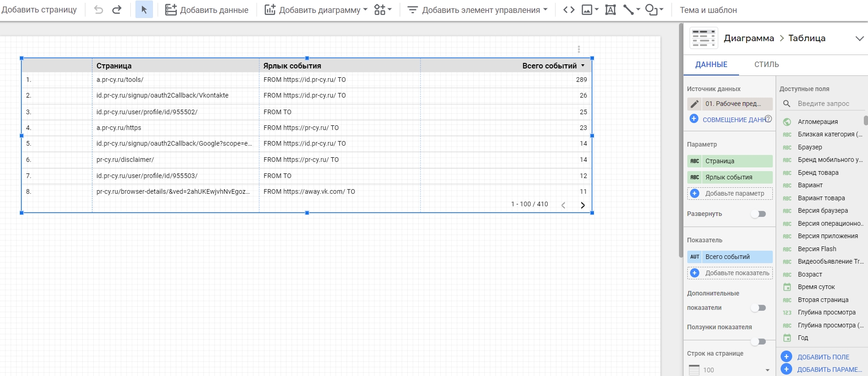The width and height of the screenshot is (868, 376).
Task: Expand the image insert dropdown arrow
Action: [x=597, y=9]
